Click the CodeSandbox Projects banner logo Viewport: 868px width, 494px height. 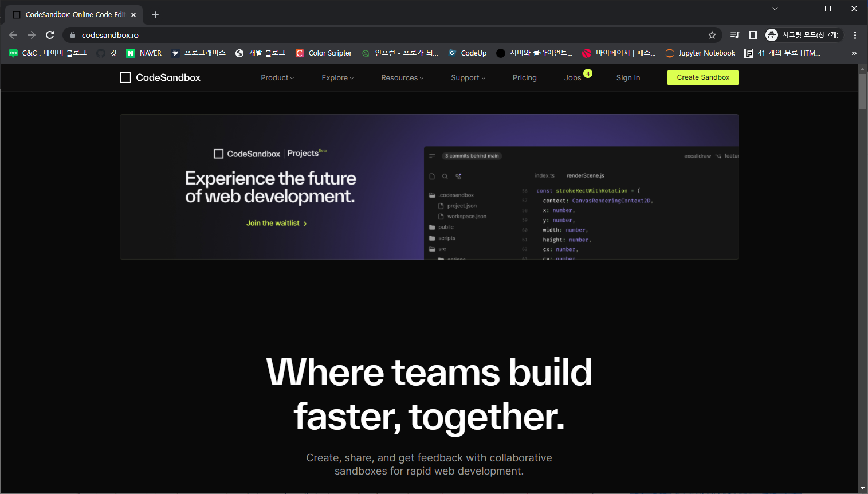point(270,153)
